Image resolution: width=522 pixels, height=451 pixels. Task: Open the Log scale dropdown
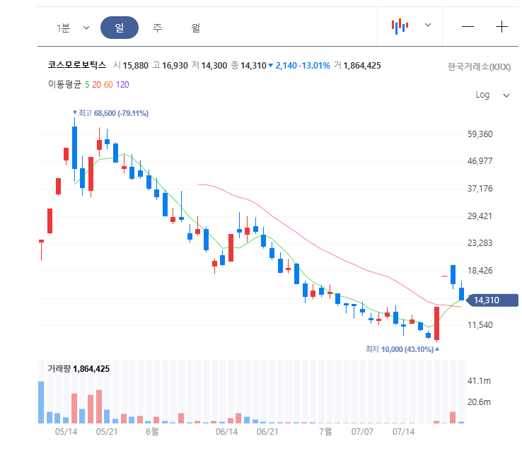(492, 95)
